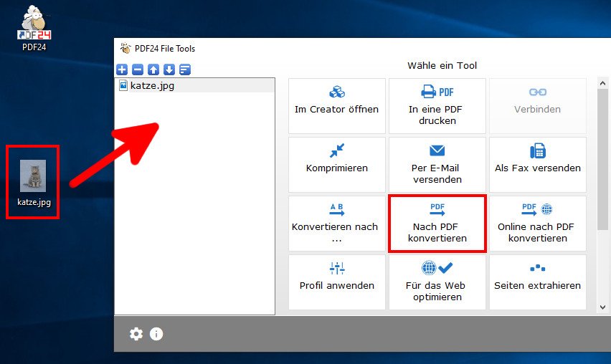Click the tool list scrollbar down arrow

click(x=603, y=307)
